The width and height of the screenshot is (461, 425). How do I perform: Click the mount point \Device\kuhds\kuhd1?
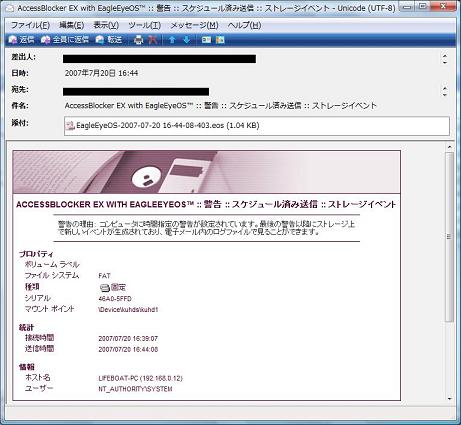click(128, 310)
